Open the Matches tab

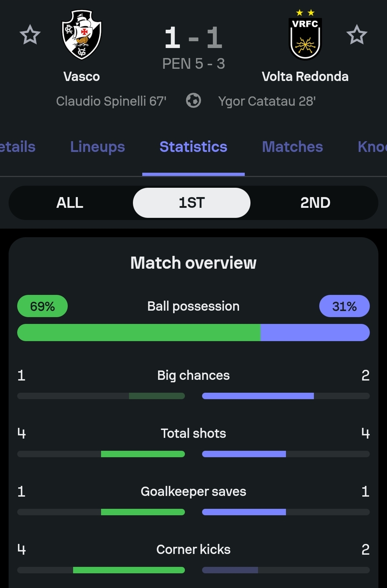point(292,147)
